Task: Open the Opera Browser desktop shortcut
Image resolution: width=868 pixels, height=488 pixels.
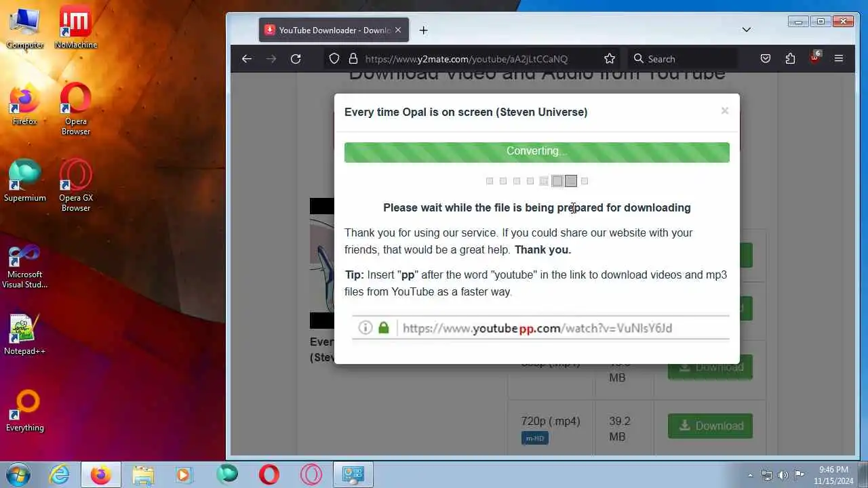Action: [76, 110]
